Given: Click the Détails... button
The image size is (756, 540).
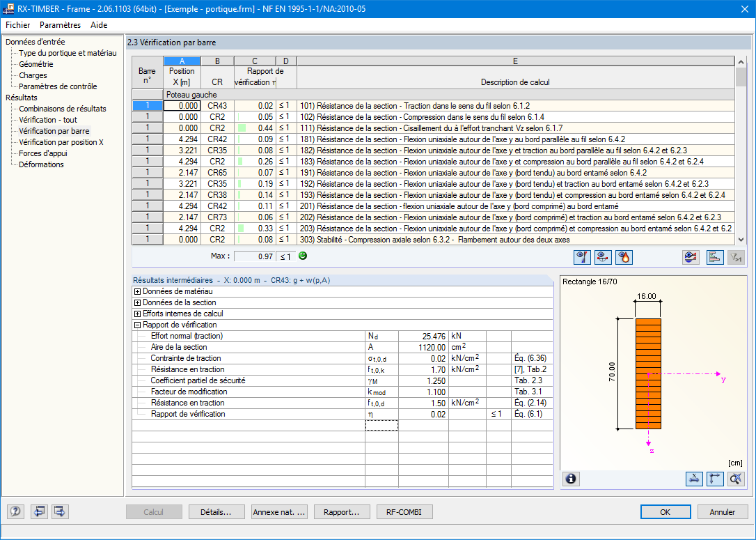Looking at the screenshot, I should pyautogui.click(x=216, y=512).
